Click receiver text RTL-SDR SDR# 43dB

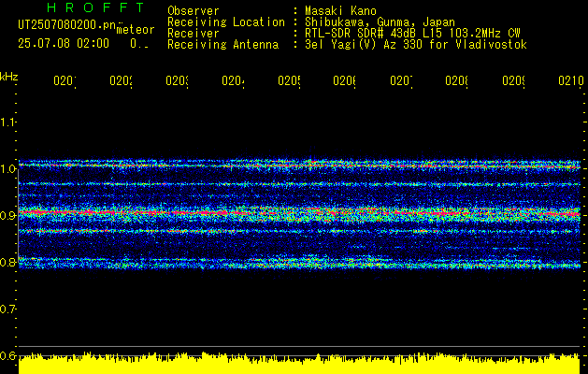tap(362, 34)
